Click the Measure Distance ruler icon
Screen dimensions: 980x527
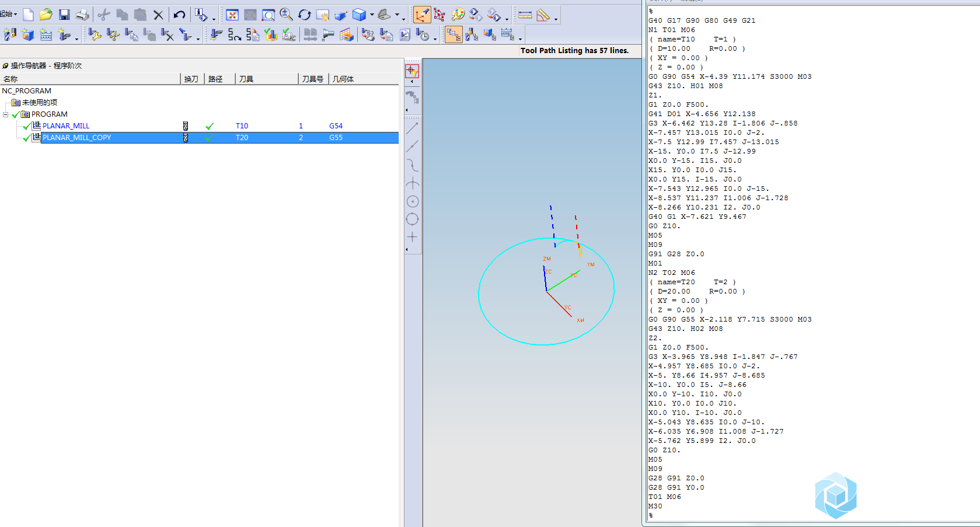pos(525,15)
